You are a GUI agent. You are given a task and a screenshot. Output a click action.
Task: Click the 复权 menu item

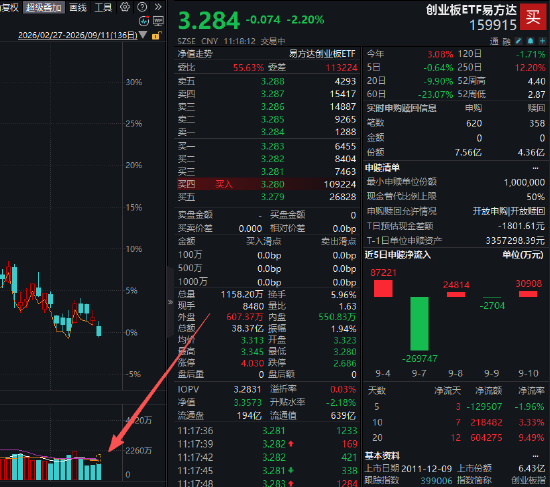point(9,7)
